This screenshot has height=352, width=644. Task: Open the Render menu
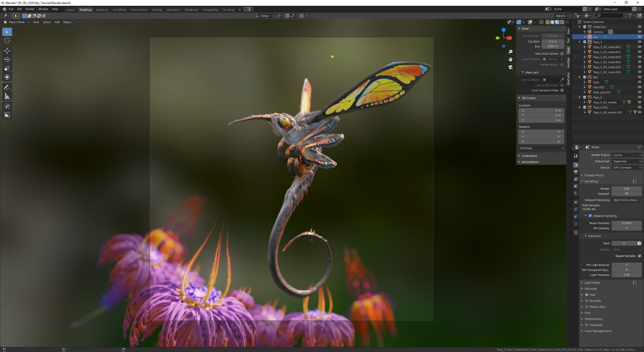coord(30,9)
